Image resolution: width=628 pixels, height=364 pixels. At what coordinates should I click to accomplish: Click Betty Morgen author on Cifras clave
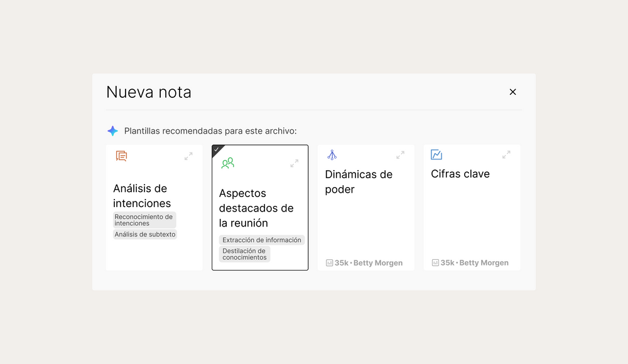484,263
